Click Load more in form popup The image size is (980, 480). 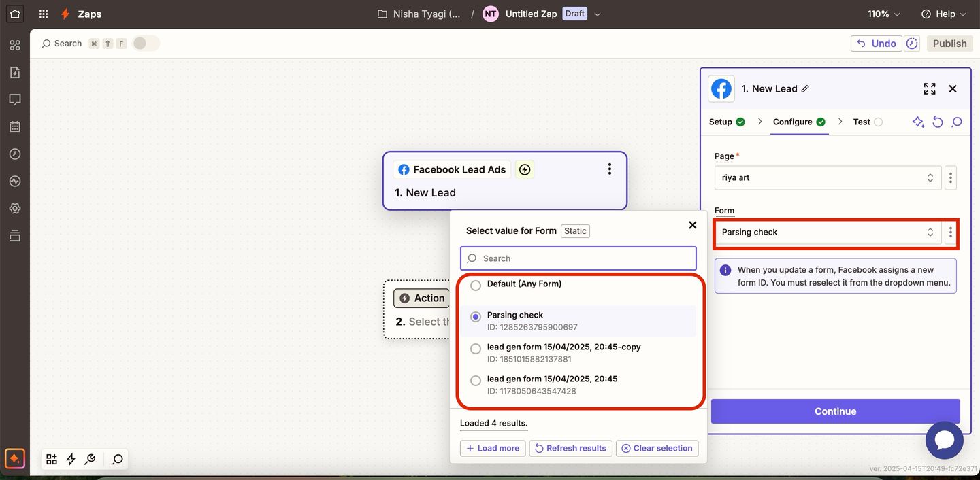coord(493,448)
